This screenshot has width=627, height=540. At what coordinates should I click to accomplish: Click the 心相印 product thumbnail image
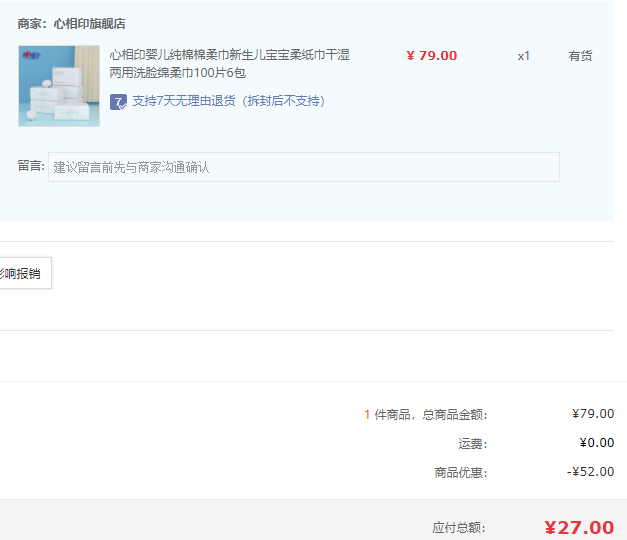(x=59, y=86)
